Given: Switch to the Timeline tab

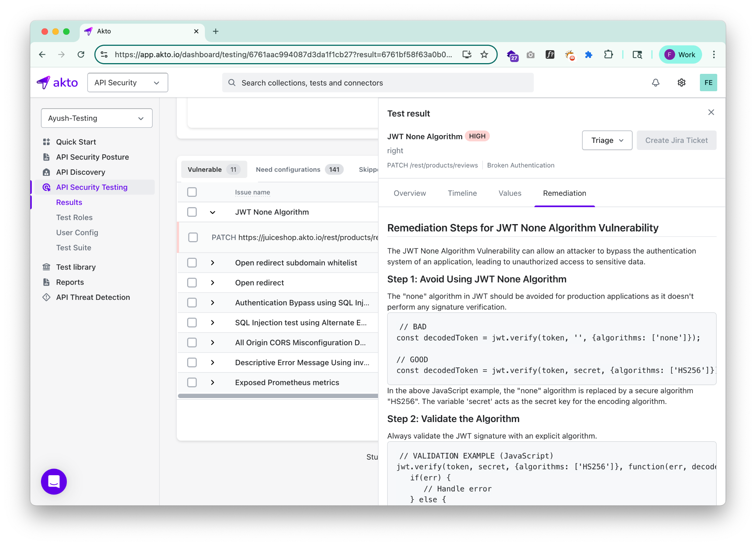Looking at the screenshot, I should tap(462, 193).
